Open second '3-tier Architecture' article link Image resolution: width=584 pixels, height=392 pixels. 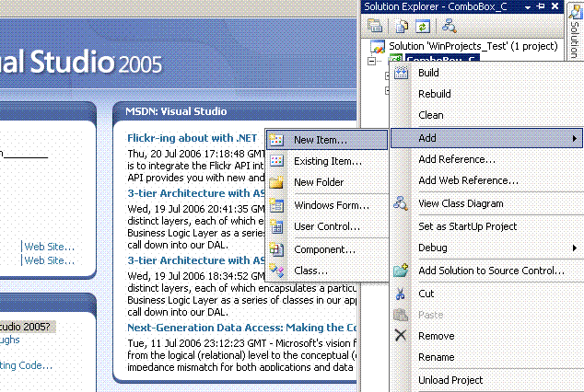(x=196, y=260)
